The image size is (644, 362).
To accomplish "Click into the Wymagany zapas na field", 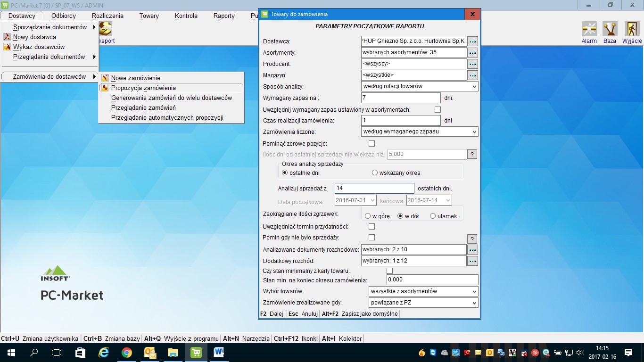I will click(x=401, y=98).
